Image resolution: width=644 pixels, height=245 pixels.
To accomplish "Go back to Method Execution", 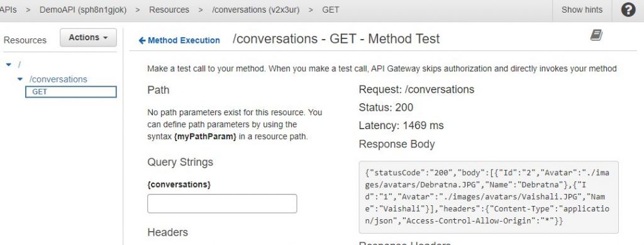I will 184,40.
